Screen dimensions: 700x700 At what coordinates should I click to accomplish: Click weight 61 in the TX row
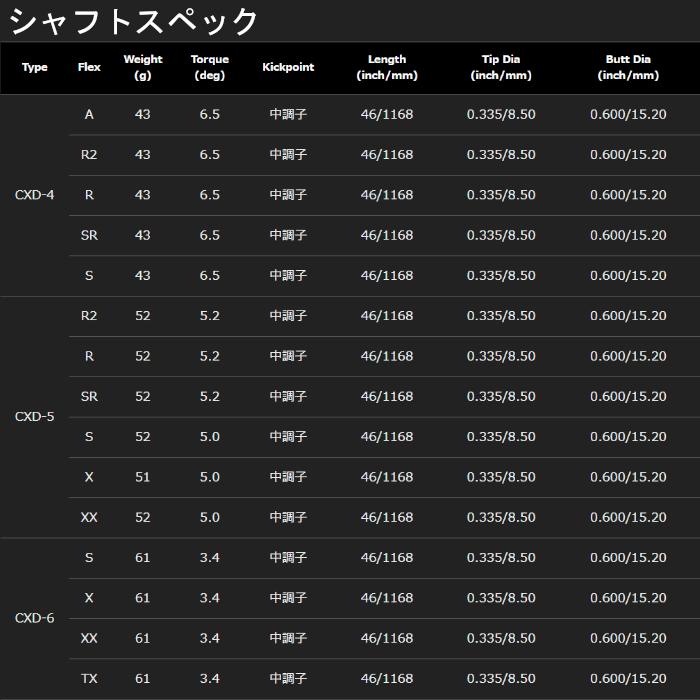(x=143, y=679)
